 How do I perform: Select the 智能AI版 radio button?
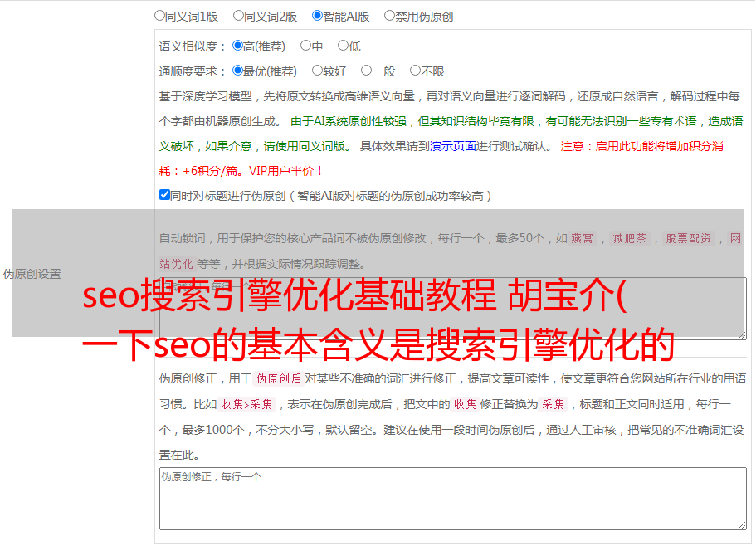(317, 16)
